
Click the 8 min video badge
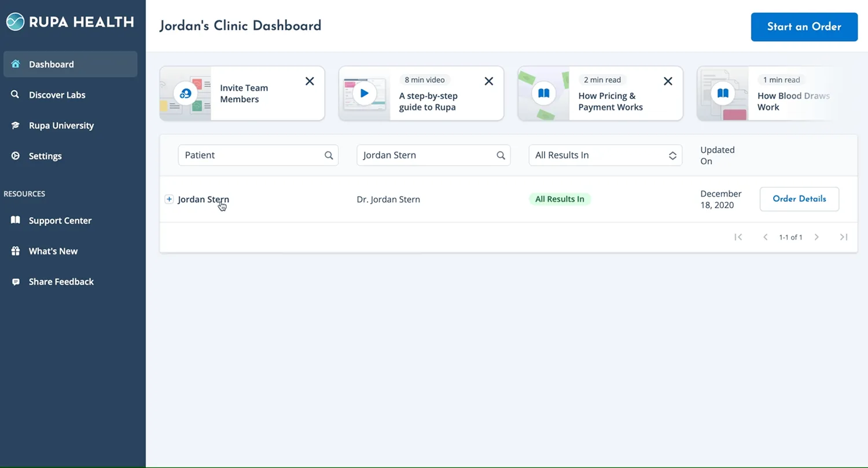(425, 80)
